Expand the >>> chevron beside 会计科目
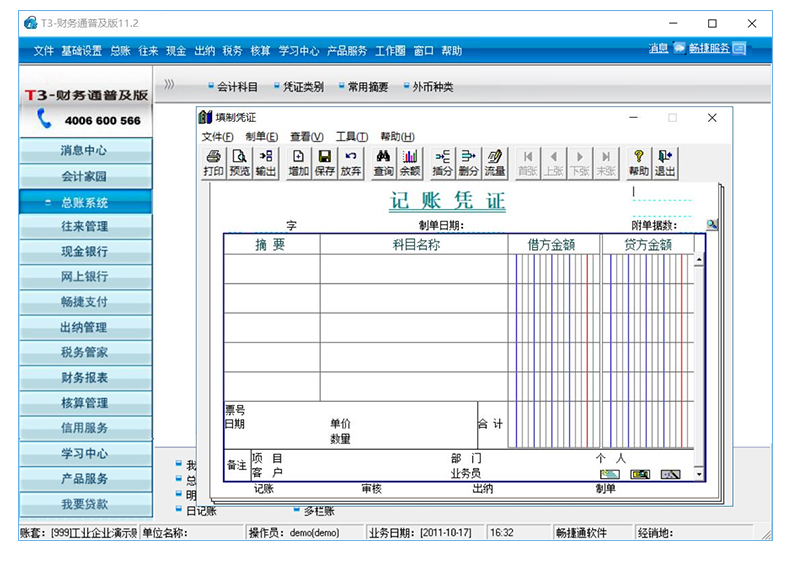This screenshot has height=563, width=790. [170, 85]
